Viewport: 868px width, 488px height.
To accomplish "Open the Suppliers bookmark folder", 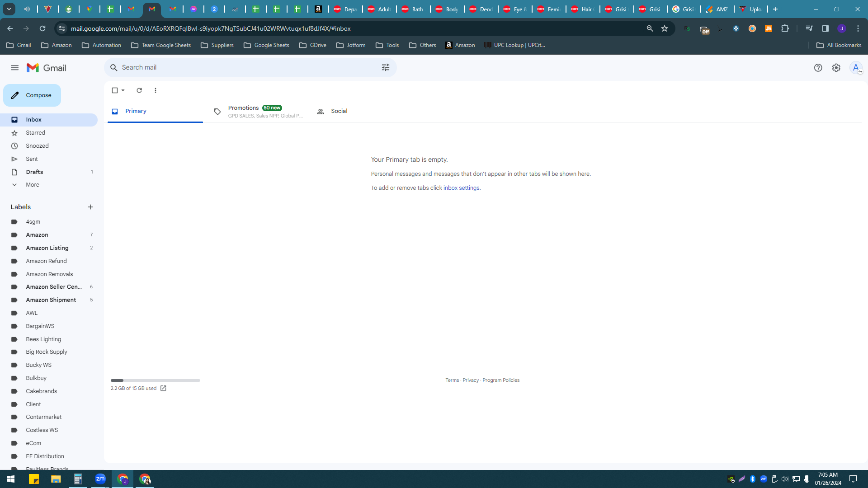I will click(x=217, y=45).
